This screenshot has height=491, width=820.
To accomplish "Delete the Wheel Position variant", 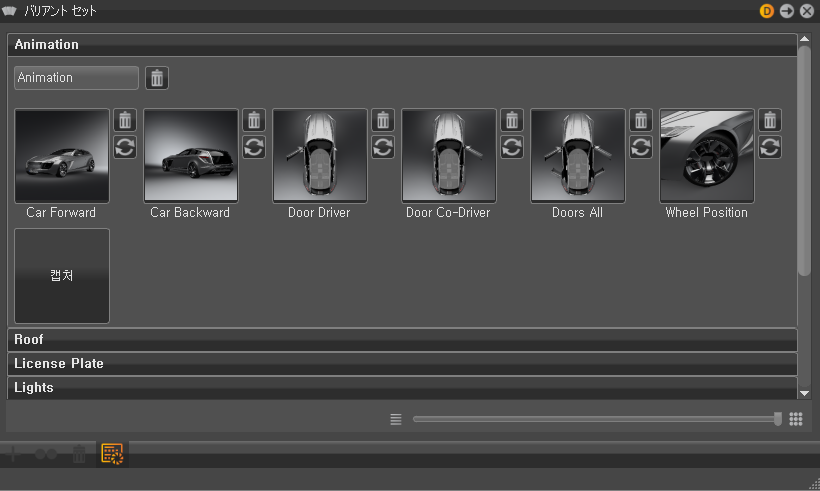I will (x=770, y=120).
